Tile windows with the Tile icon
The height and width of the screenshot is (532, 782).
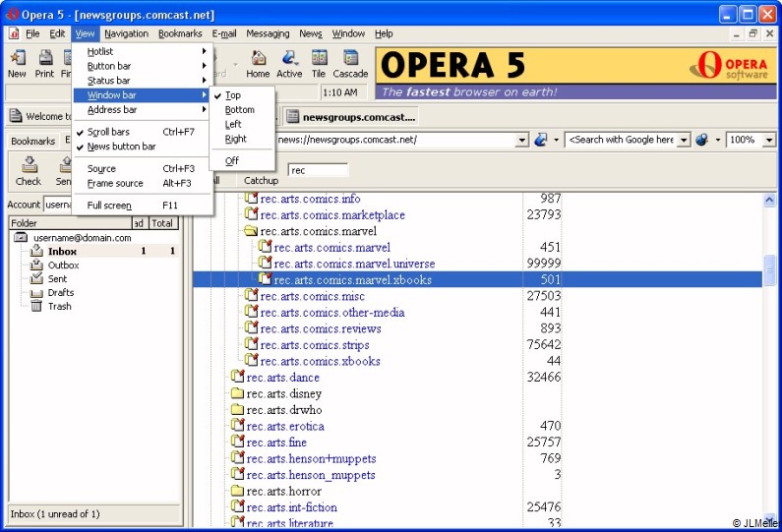coord(319,58)
